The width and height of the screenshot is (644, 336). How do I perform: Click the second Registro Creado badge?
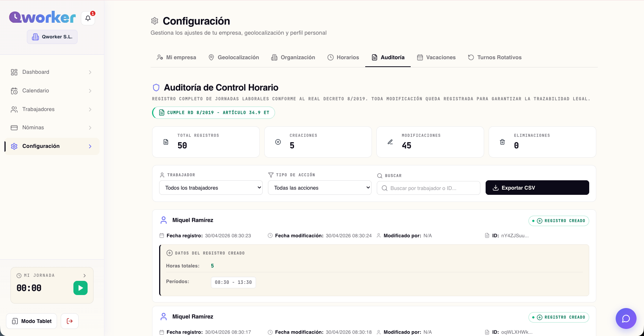[559, 317]
